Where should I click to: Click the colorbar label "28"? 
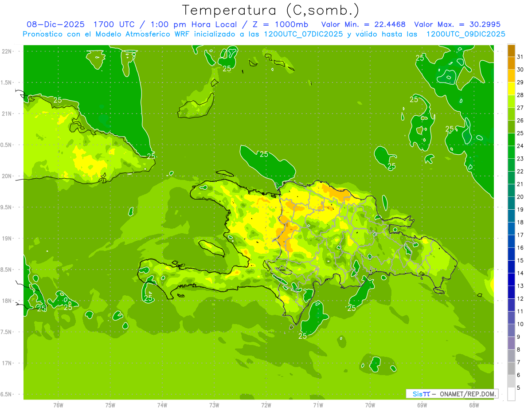[520, 95]
